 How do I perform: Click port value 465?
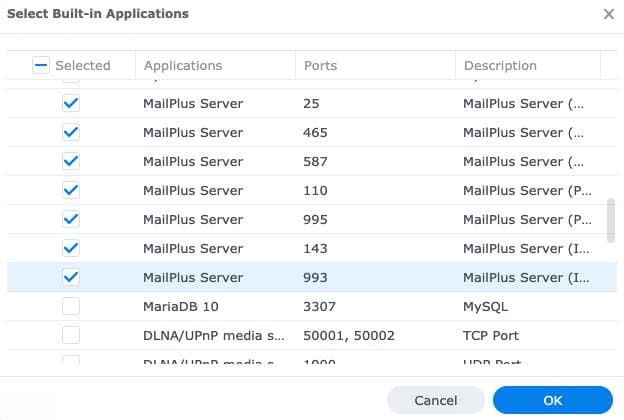315,133
